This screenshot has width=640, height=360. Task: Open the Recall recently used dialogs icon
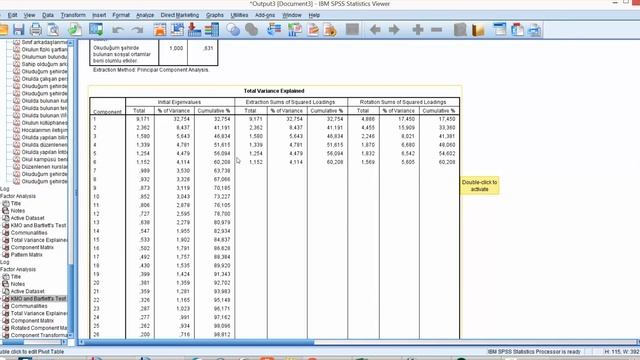coord(96,30)
